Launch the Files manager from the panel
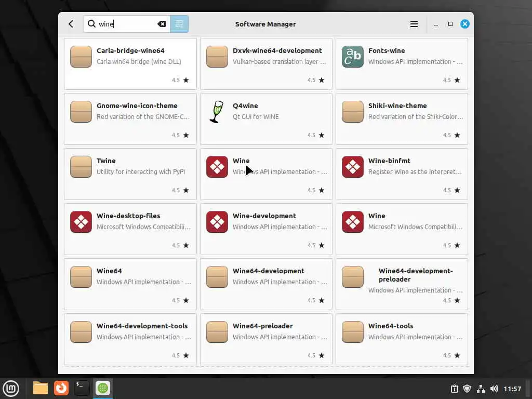Image resolution: width=532 pixels, height=399 pixels. pyautogui.click(x=41, y=388)
